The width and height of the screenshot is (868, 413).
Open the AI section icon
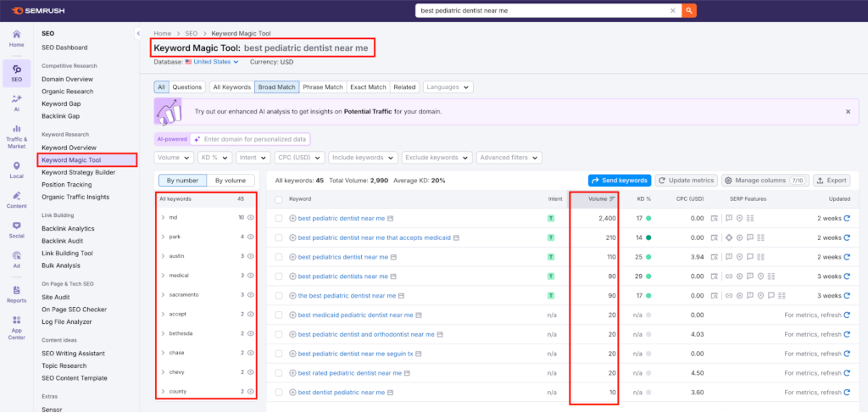pyautogui.click(x=17, y=103)
